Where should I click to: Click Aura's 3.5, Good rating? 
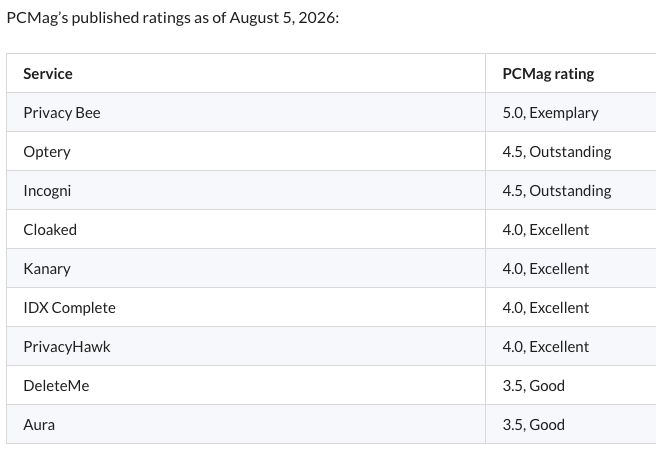click(x=533, y=425)
